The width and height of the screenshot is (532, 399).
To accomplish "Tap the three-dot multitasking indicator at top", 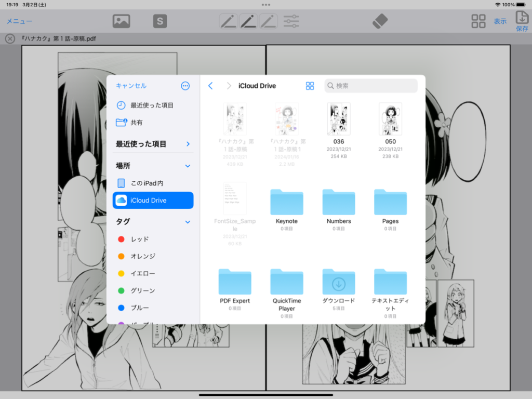I will [266, 5].
